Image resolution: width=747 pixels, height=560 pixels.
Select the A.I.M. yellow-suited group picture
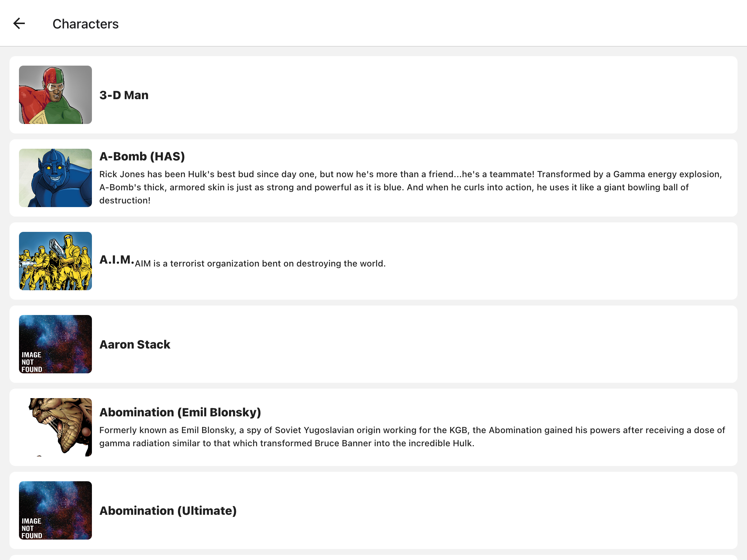point(55,261)
